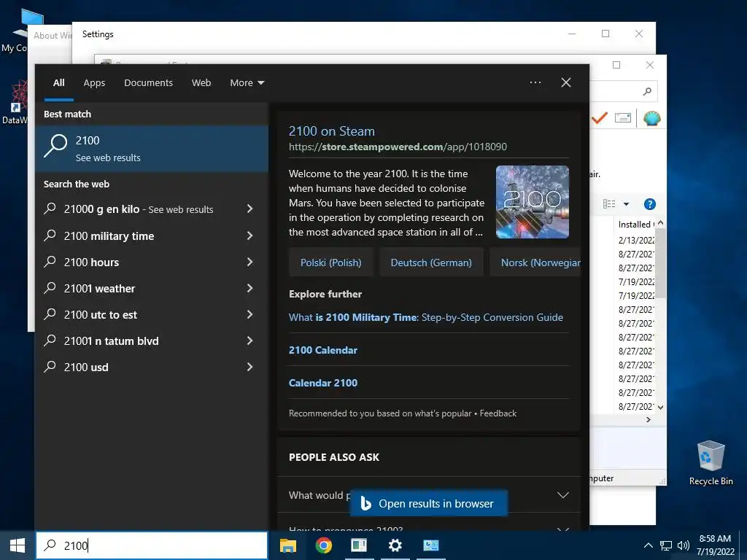Open the More filter dropdown
Viewport: 747px width, 560px height.
[247, 83]
